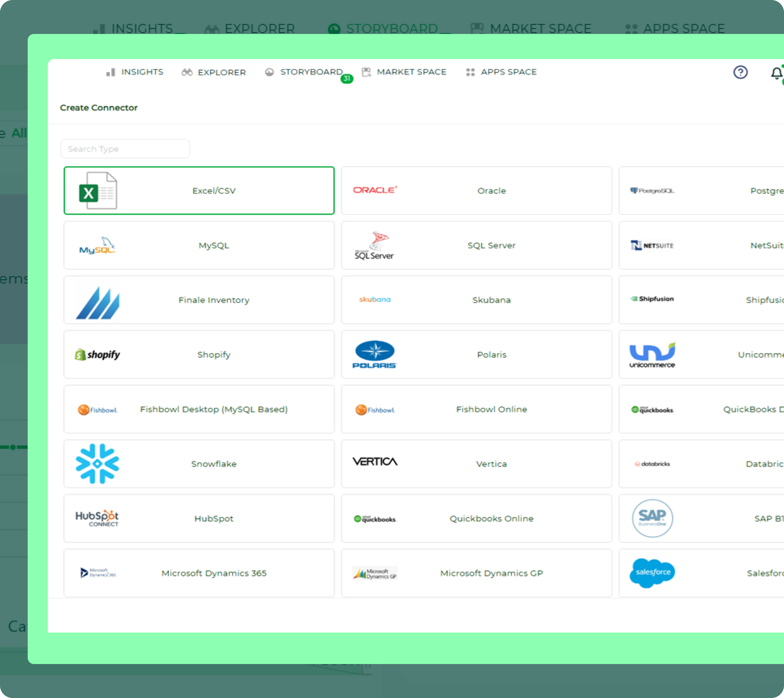Click the Microsoft Dynamics 365 logo

coord(98,573)
